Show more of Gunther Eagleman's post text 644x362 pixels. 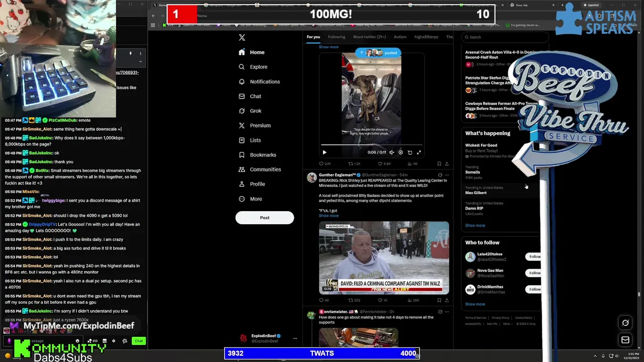pyautogui.click(x=329, y=216)
